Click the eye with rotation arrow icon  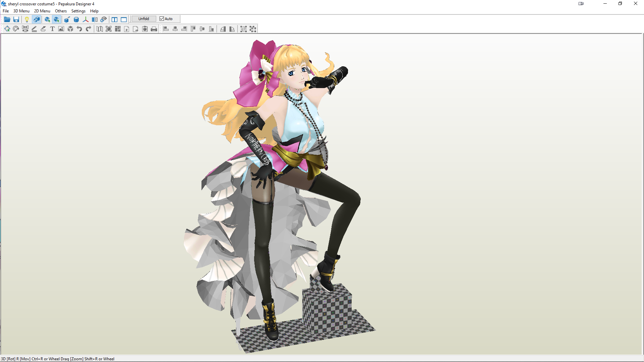[104, 19]
